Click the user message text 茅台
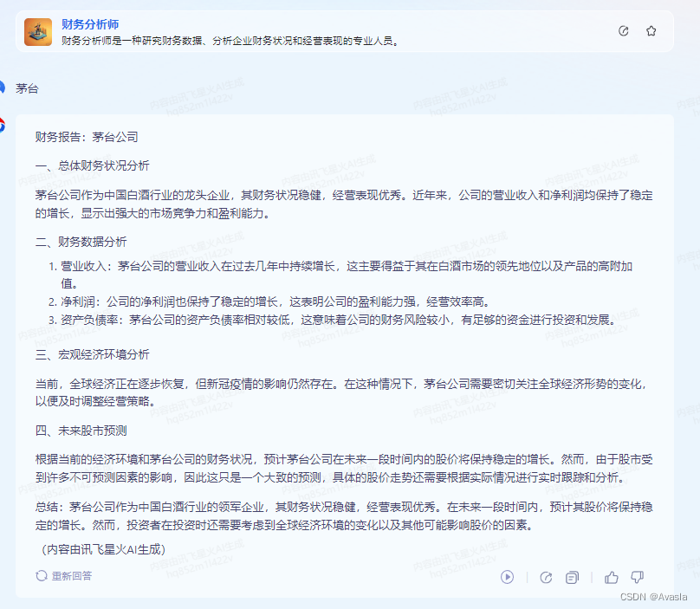Image resolution: width=700 pixels, height=609 pixels. 27,88
